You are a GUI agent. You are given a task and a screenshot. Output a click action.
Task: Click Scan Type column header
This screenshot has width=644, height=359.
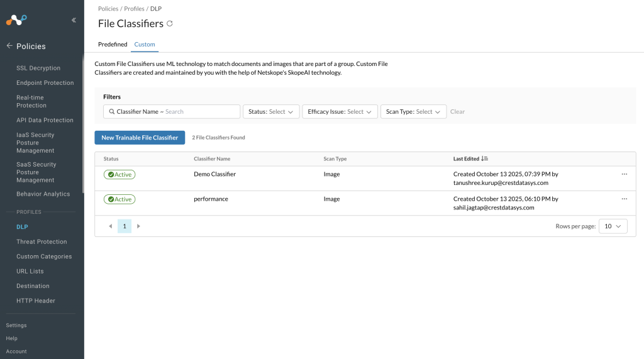pos(335,159)
